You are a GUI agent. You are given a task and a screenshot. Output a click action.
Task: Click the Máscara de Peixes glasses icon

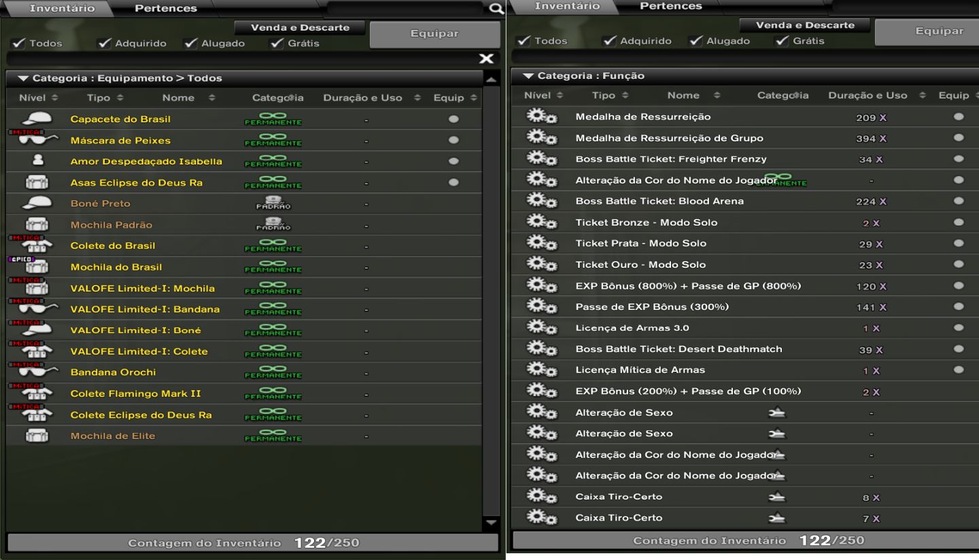click(x=37, y=140)
